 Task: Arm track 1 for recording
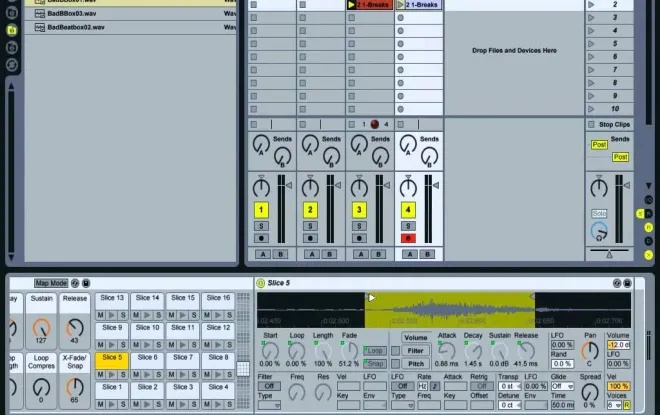coord(261,238)
